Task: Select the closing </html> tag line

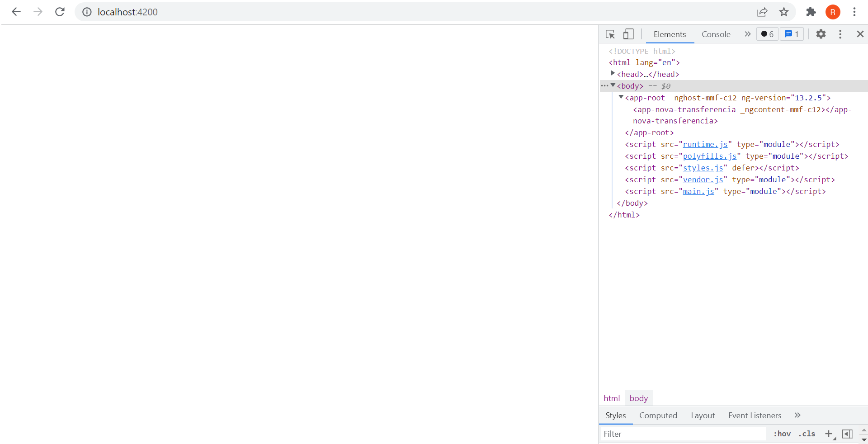Action: click(624, 215)
